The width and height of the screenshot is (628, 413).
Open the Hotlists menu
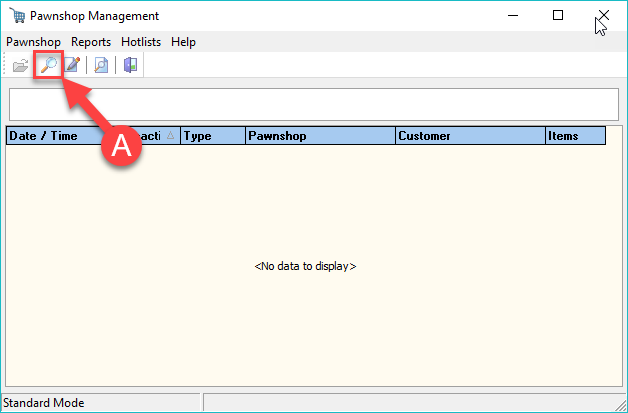[141, 42]
